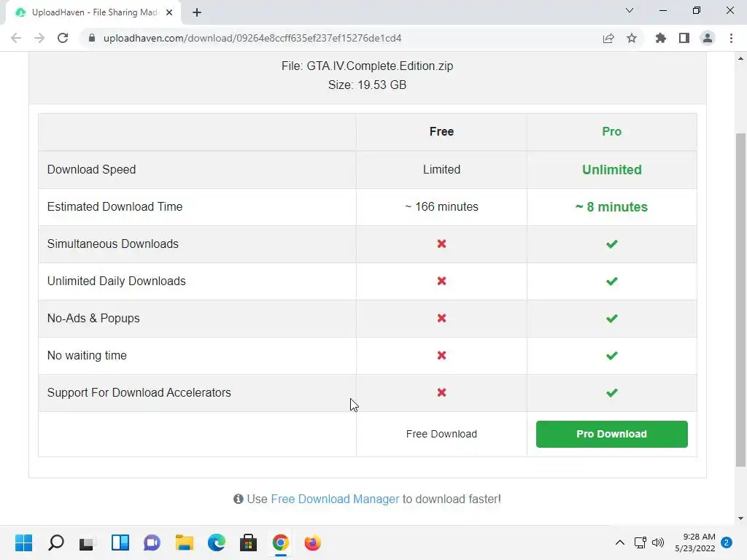This screenshot has height=560, width=747.
Task: Click 'Unlimited Daily Downloads' row label
Action: [116, 281]
